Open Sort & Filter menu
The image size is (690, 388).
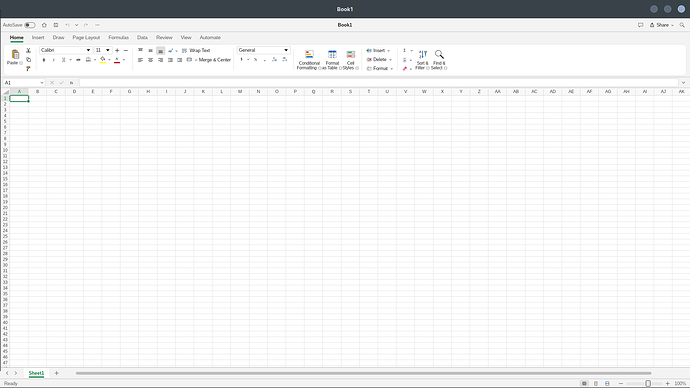(422, 60)
